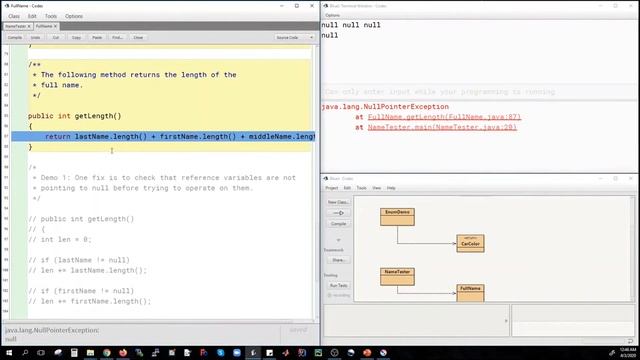
Task: Open the Source Code view dropdown
Action: [294, 38]
